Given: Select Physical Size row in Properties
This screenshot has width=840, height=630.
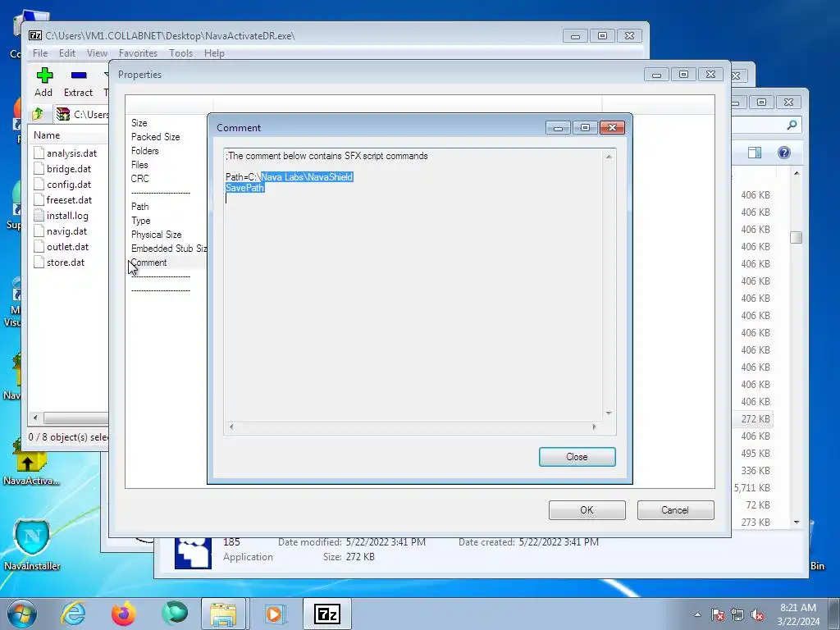Looking at the screenshot, I should click(x=157, y=235).
